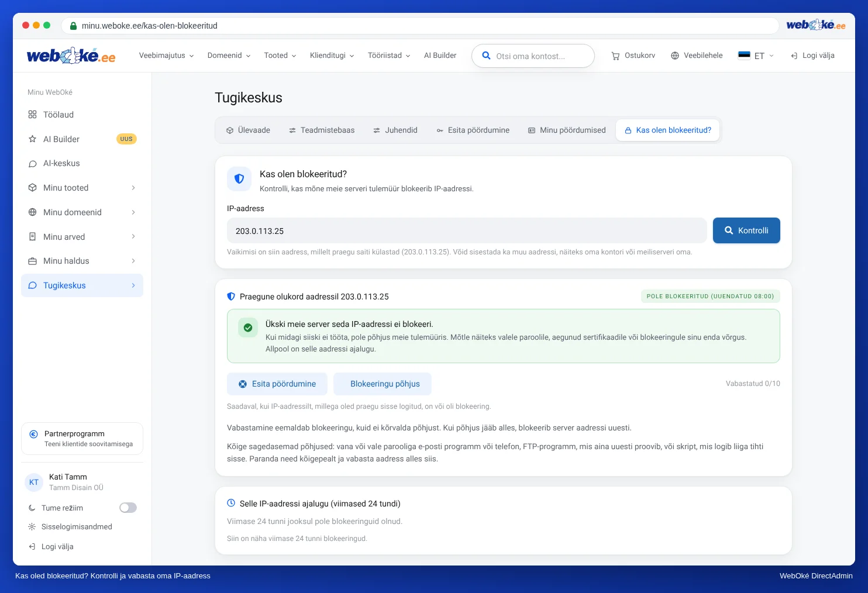Click the blue Kontrolli button
The height and width of the screenshot is (593, 868).
(x=746, y=230)
